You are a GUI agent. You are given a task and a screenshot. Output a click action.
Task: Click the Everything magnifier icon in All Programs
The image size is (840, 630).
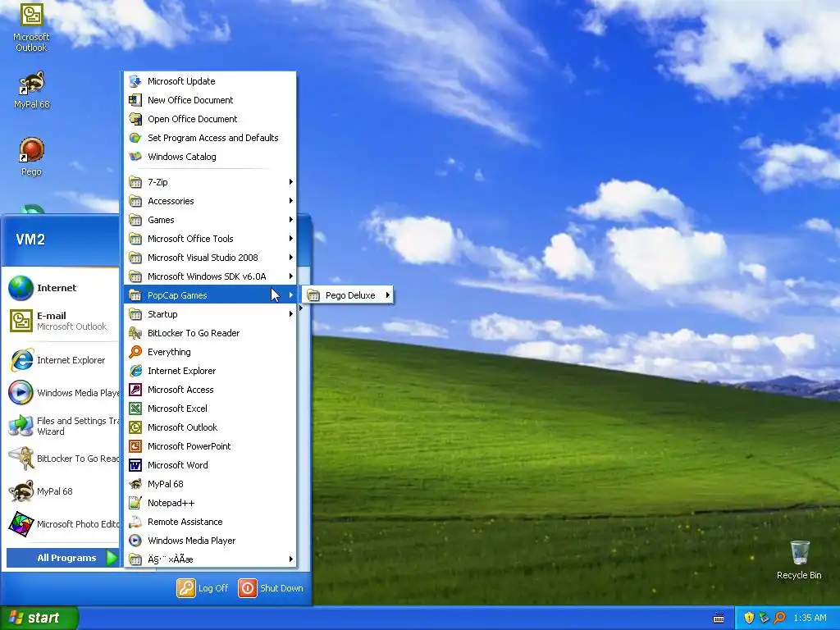point(135,351)
